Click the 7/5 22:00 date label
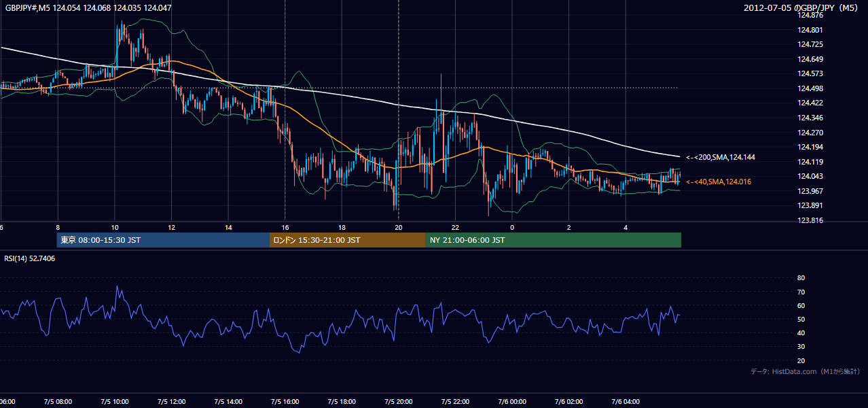Image resolution: width=868 pixels, height=408 pixels. point(455,402)
